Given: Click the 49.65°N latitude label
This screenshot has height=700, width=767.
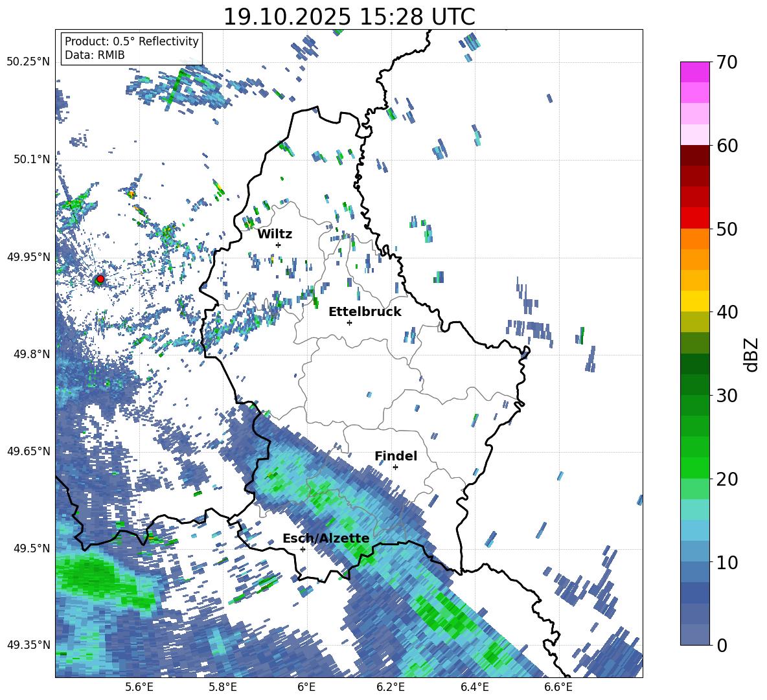Looking at the screenshot, I should 29,451.
